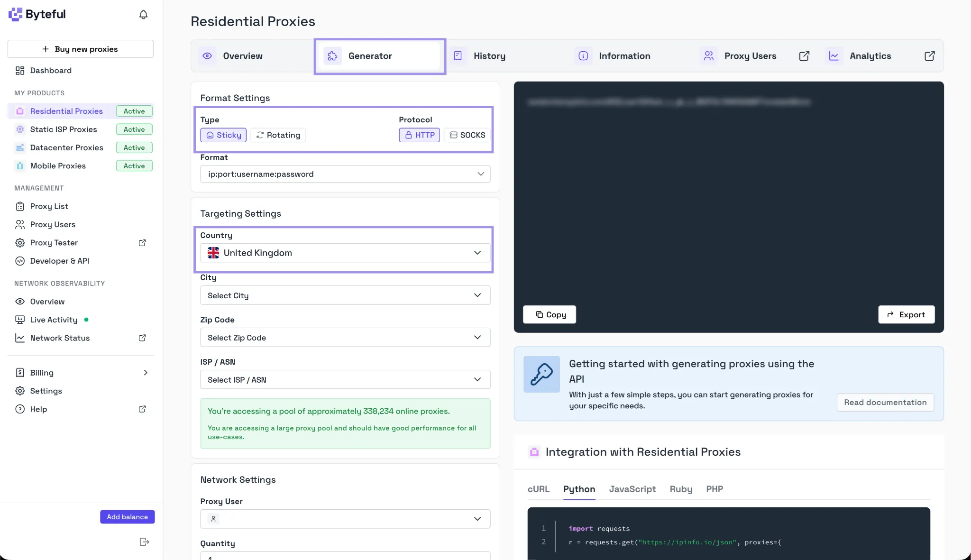This screenshot has height=560, width=971.
Task: Click the Help question mark icon
Action: [x=20, y=409]
